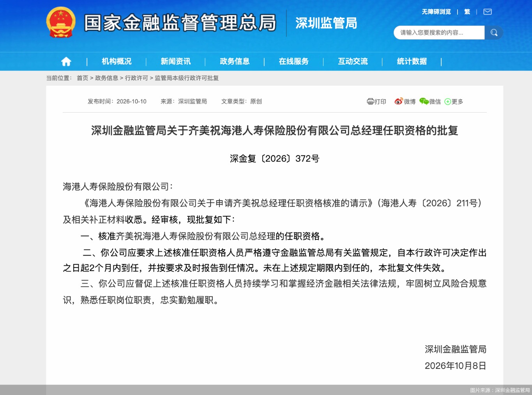532x395 pixels.
Task: Open the 政务信息 menu
Action: tap(235, 62)
